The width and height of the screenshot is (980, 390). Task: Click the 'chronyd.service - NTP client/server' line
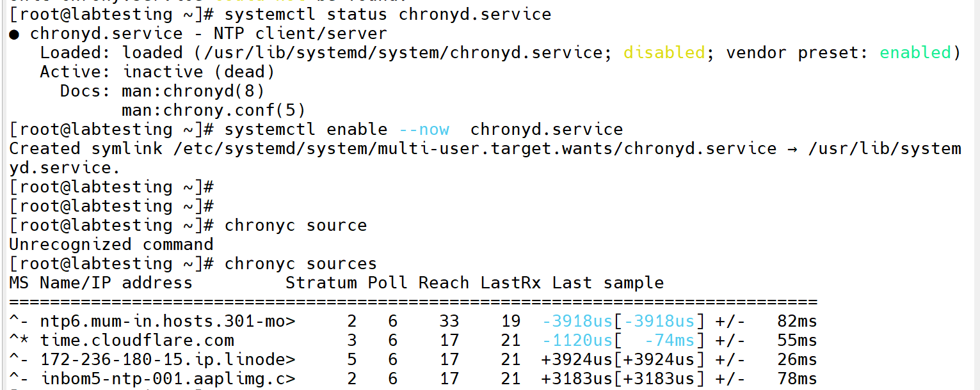point(209,33)
